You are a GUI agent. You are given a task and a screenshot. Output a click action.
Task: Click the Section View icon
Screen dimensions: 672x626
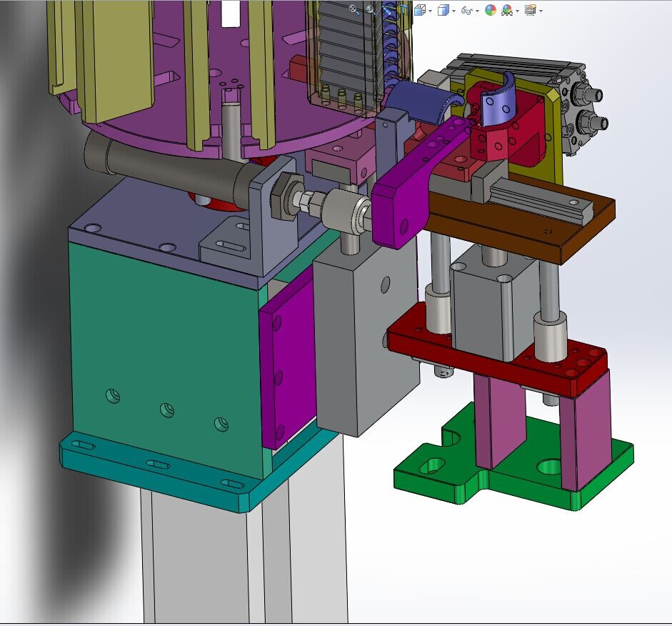click(403, 10)
